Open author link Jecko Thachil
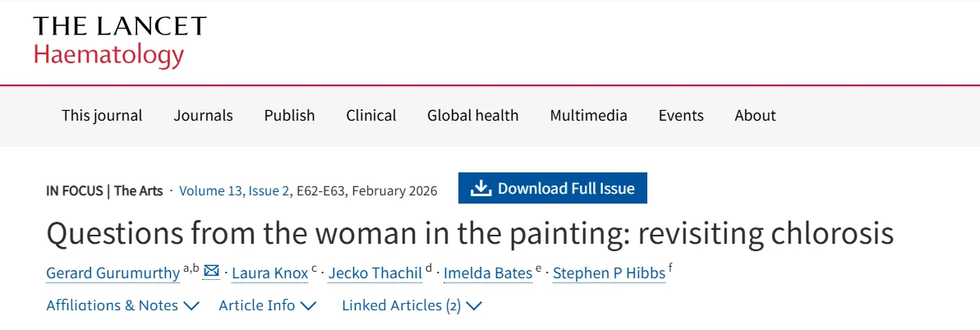 [x=375, y=273]
